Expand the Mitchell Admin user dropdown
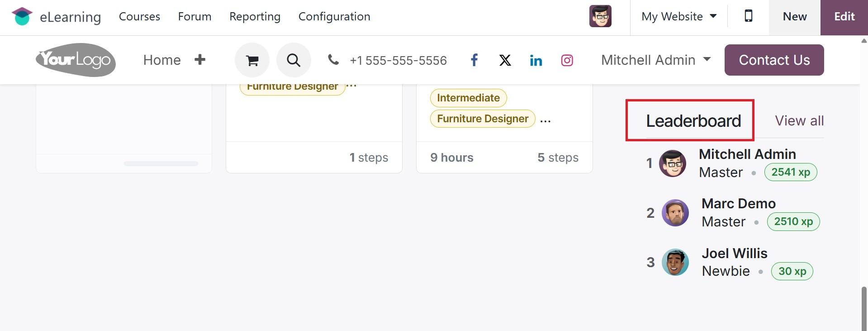This screenshot has width=868, height=331. point(655,60)
